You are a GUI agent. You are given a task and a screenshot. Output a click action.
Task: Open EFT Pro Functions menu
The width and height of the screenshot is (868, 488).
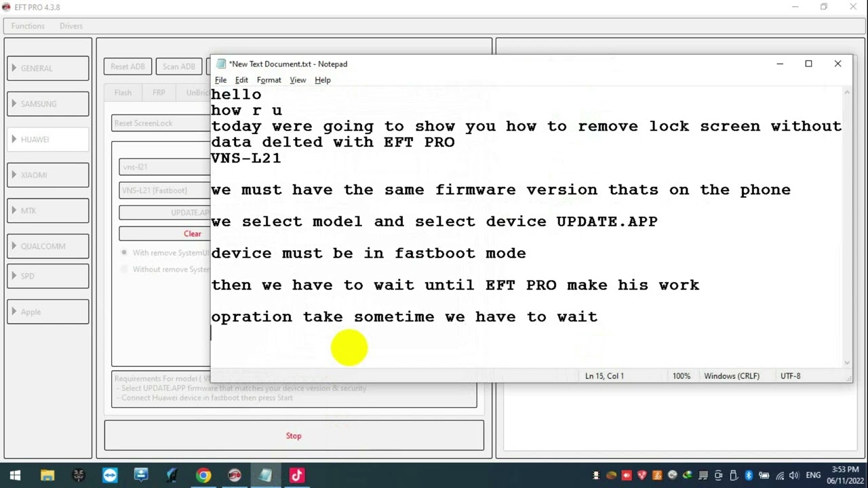click(28, 26)
